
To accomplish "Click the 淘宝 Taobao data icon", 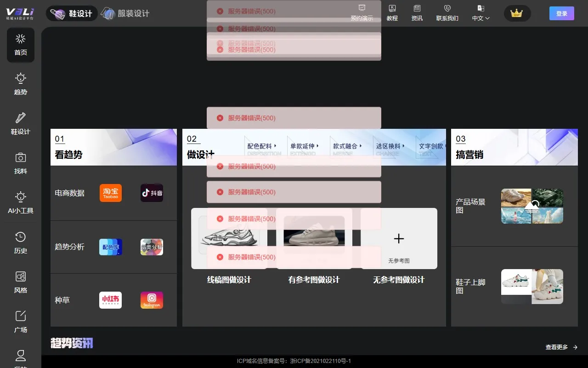I will coord(110,193).
